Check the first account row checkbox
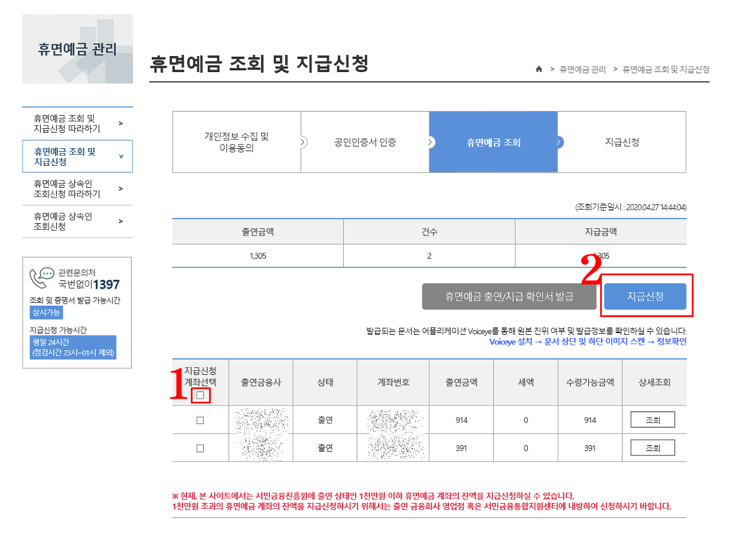Viewport: 756px width, 542px height. point(199,419)
